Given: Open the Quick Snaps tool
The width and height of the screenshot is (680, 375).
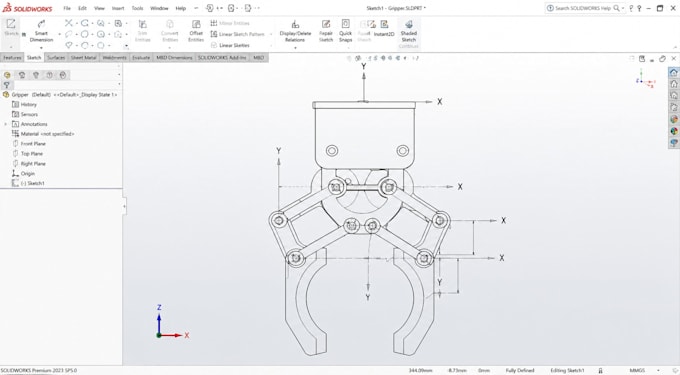Looking at the screenshot, I should pos(345,31).
